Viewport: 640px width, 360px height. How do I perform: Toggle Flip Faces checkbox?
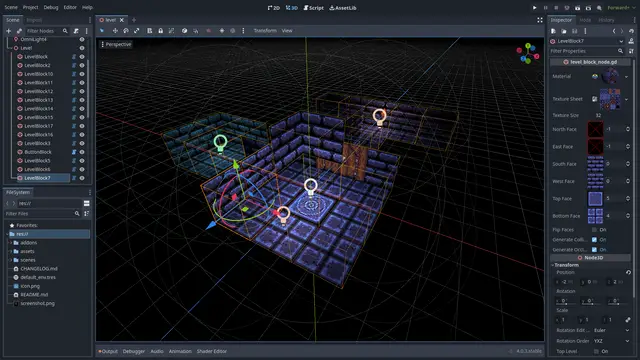pos(595,230)
